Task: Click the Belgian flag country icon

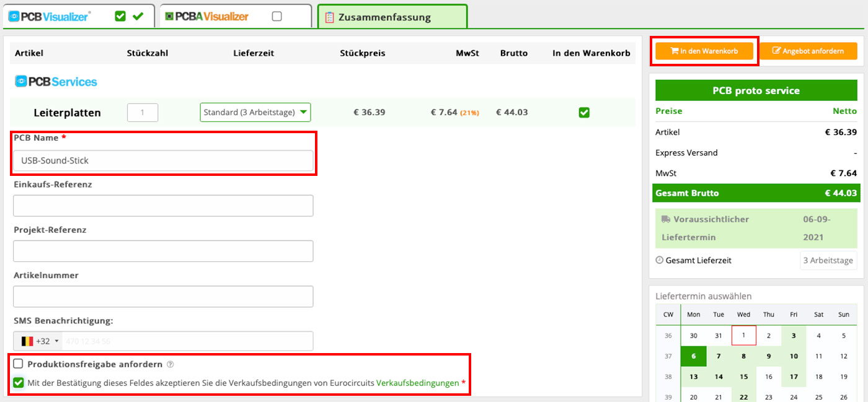Action: [27, 341]
